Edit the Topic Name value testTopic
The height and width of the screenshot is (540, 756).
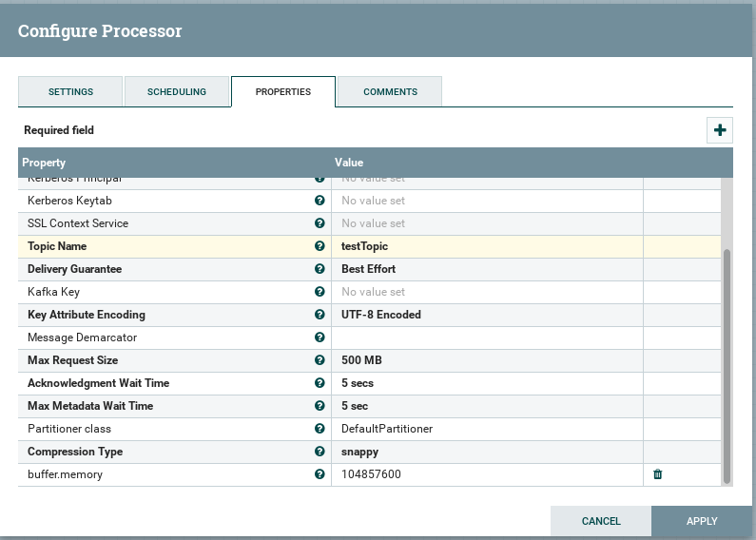[x=487, y=246]
